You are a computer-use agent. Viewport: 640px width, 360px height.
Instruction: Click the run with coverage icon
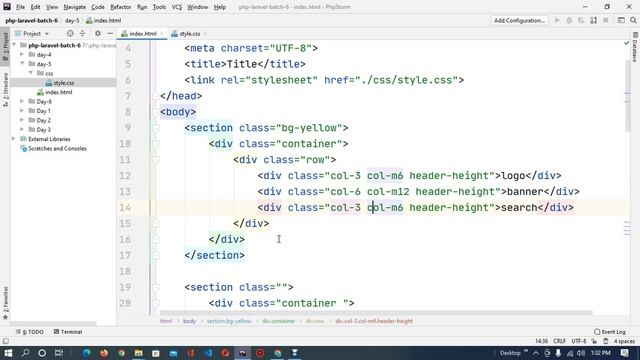581,20
